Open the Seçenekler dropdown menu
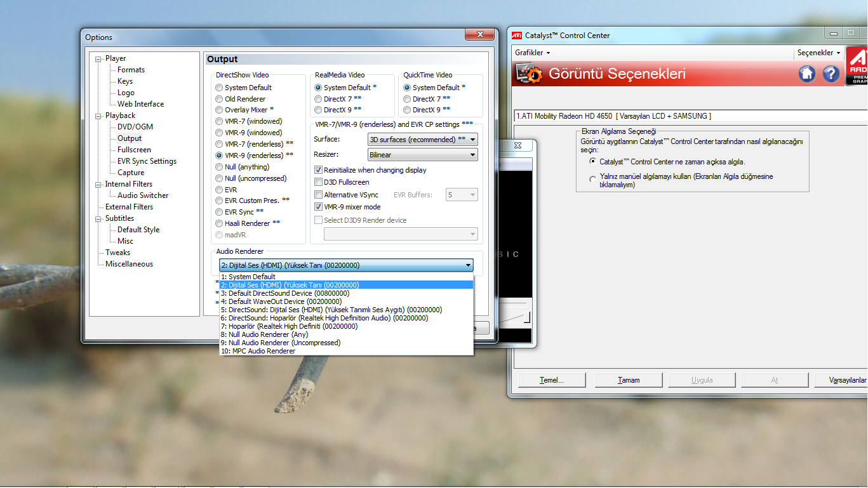Viewport: 868px width, 488px height. pos(819,53)
